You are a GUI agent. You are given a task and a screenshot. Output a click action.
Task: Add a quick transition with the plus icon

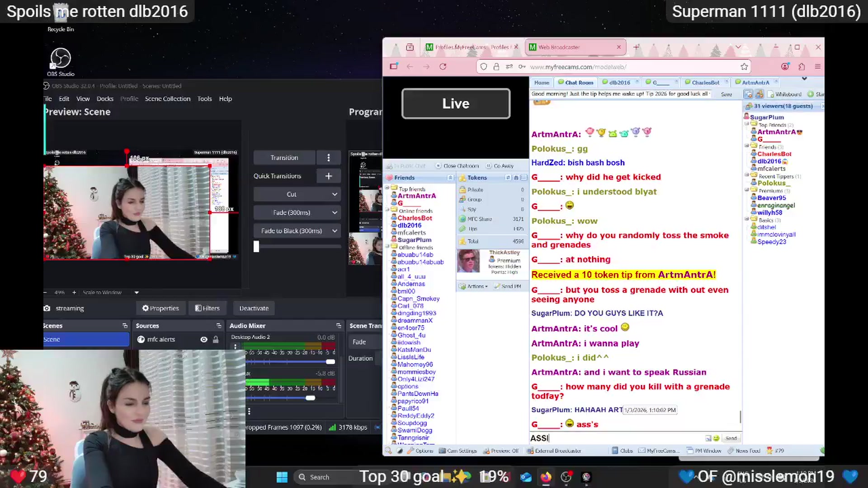(329, 176)
